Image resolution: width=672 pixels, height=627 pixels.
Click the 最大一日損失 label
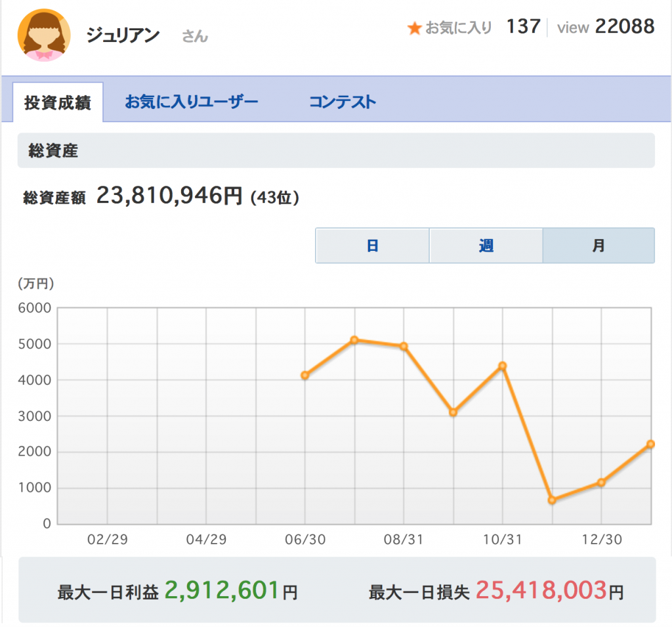click(419, 592)
